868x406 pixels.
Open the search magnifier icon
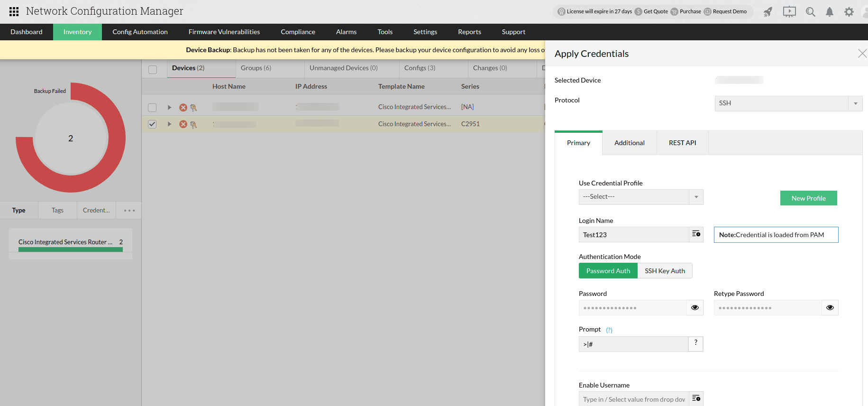[810, 12]
